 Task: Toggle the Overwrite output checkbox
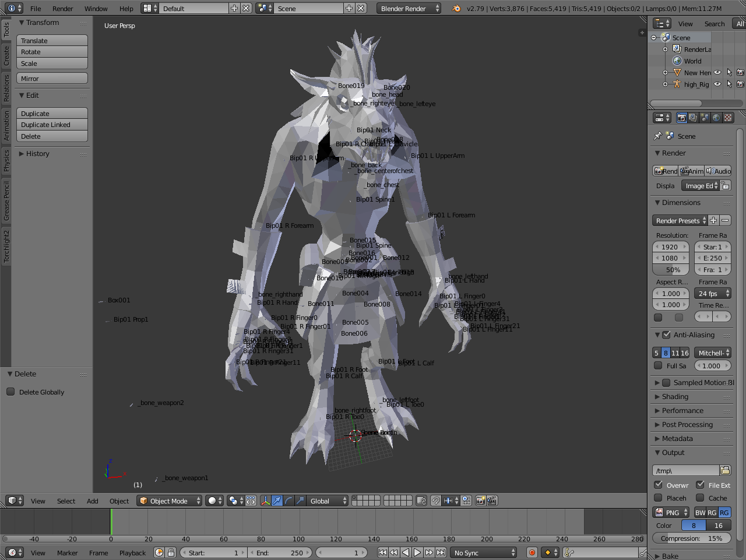659,485
